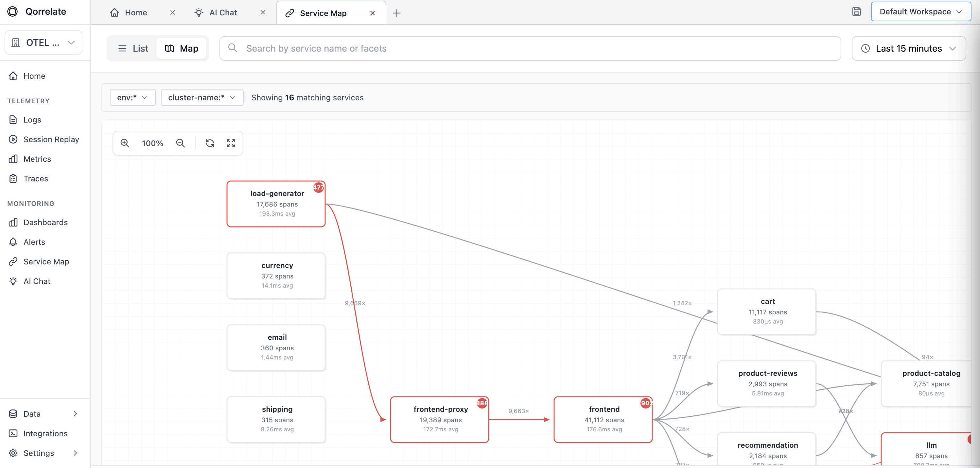This screenshot has height=468, width=980.
Task: Refresh the service map layout
Action: [x=210, y=143]
